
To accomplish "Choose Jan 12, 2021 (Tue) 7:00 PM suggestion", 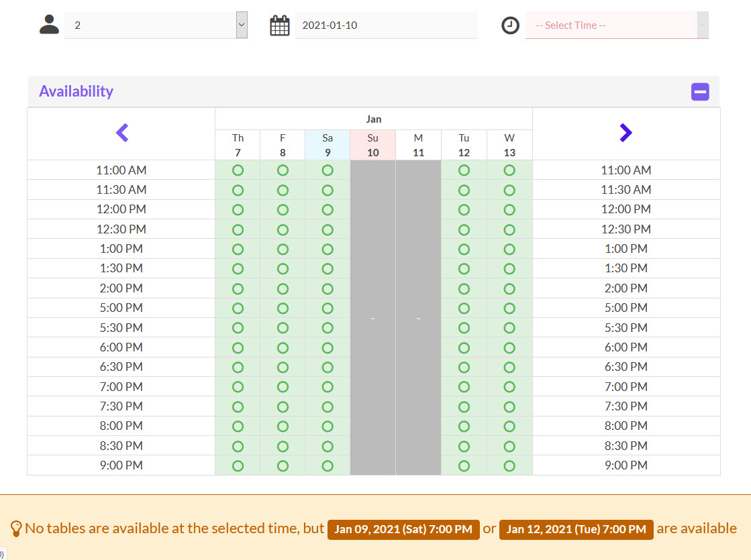I will click(x=577, y=529).
